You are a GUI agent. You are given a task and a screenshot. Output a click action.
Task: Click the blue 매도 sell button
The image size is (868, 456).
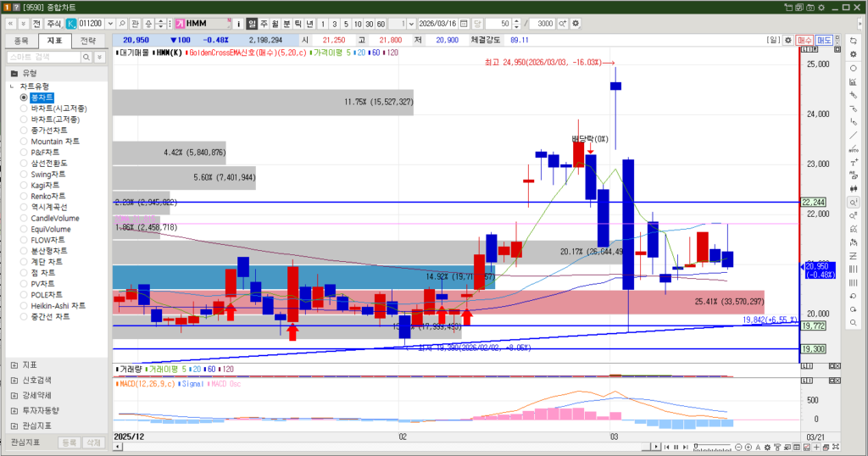[x=824, y=40]
